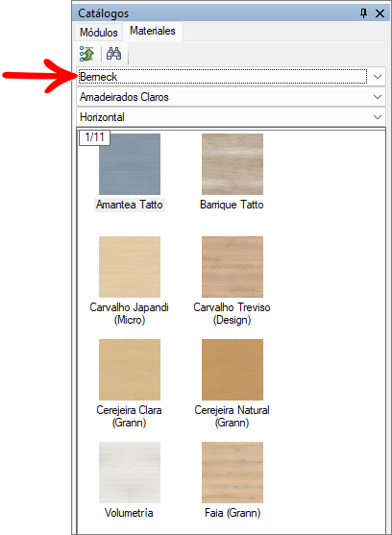Viewport: 392px width, 535px height.
Task: Pick the Volumetría white material
Action: pos(130,473)
